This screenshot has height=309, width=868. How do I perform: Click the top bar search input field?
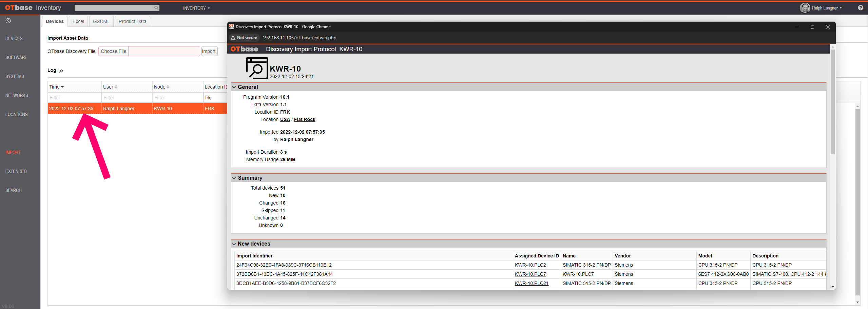pos(114,8)
